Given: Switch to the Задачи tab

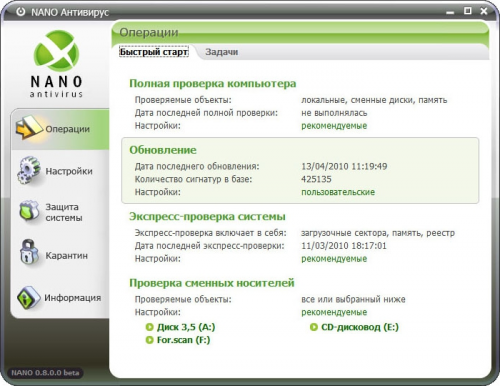Looking at the screenshot, I should 222,52.
